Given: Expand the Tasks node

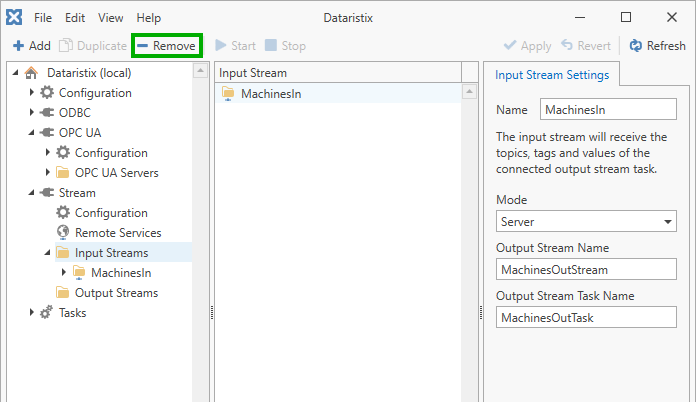Looking at the screenshot, I should pyautogui.click(x=32, y=312).
